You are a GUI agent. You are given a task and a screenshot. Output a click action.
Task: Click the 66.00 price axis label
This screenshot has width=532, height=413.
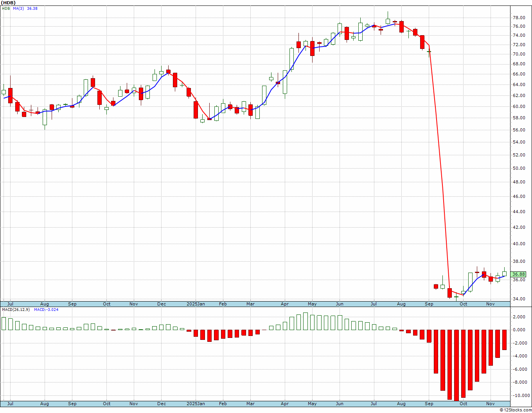click(x=519, y=74)
